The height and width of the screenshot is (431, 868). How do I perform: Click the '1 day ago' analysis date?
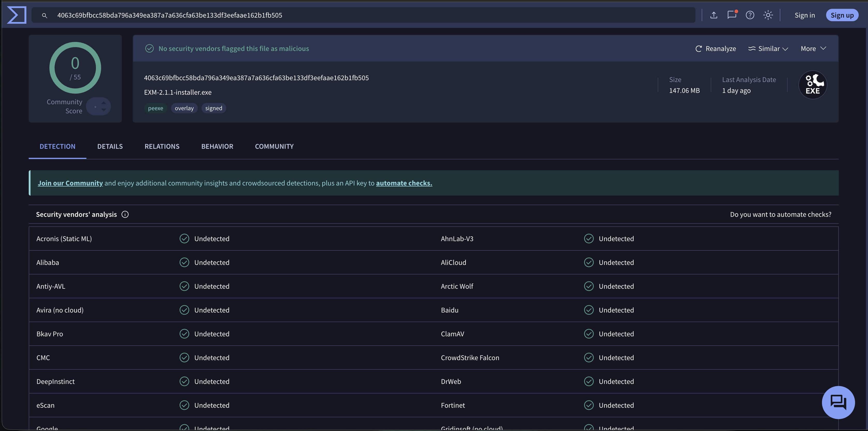736,91
